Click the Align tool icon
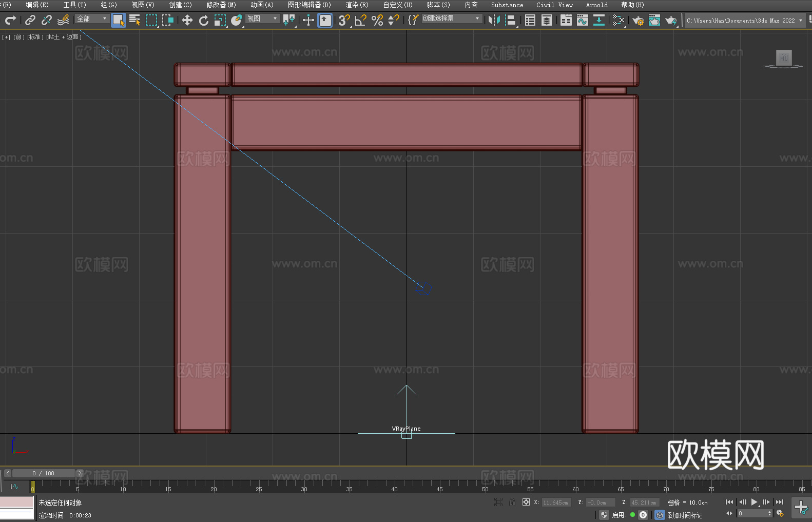Image resolution: width=812 pixels, height=522 pixels. click(x=511, y=20)
